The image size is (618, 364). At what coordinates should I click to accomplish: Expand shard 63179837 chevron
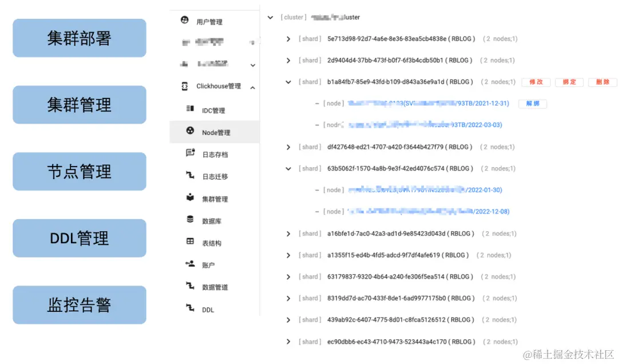click(x=288, y=277)
